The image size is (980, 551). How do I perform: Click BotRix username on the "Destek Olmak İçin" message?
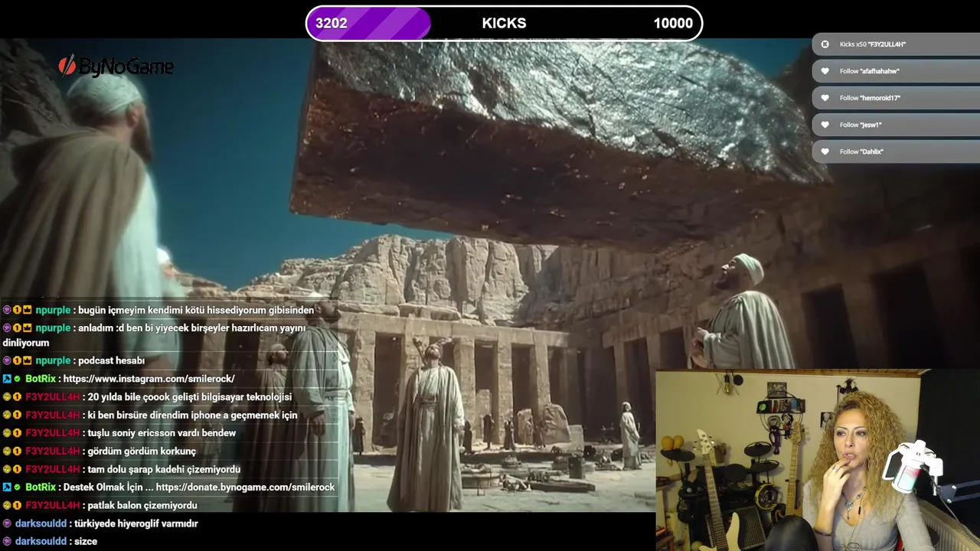tap(41, 487)
